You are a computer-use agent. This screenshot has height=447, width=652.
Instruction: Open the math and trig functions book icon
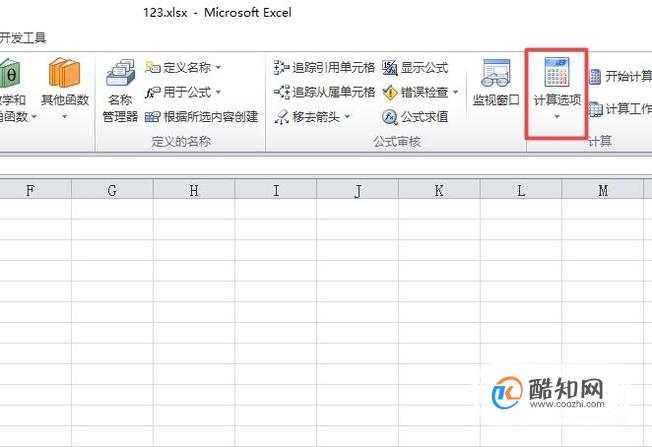tap(9, 73)
